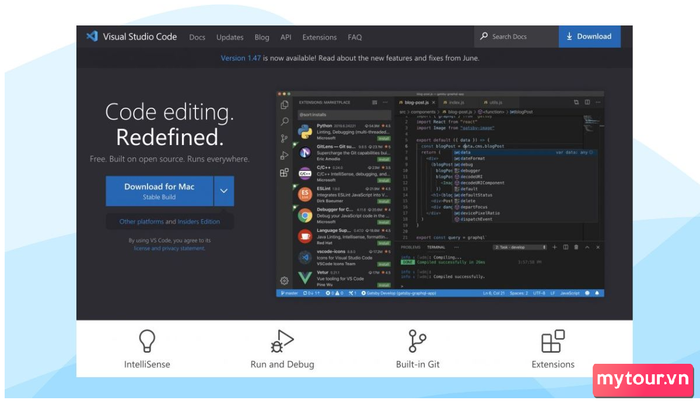700x405 pixels.
Task: Open the Other platforms link
Action: (x=141, y=221)
